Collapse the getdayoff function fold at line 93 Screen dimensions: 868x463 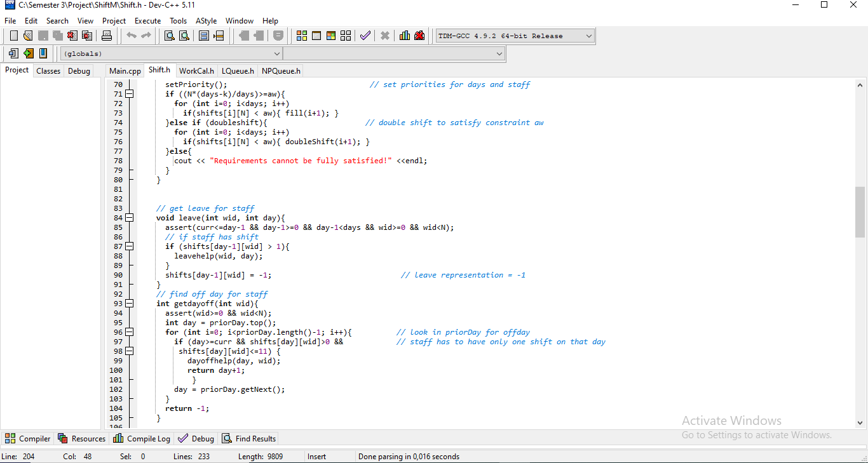coord(130,304)
